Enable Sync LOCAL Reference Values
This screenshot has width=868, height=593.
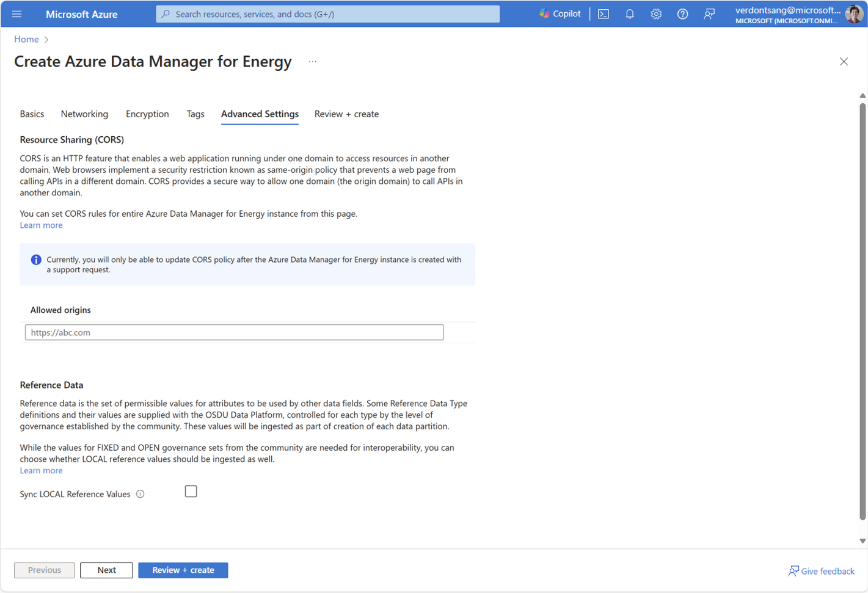pos(191,490)
